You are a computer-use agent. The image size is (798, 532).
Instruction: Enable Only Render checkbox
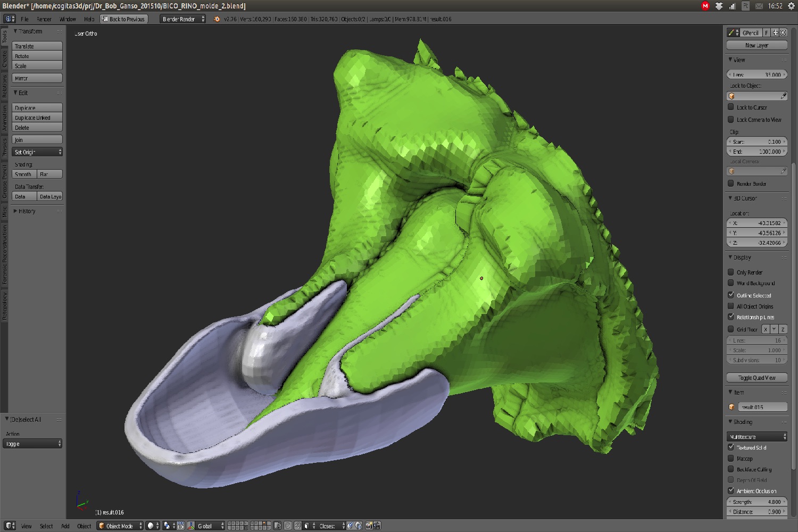pyautogui.click(x=731, y=272)
